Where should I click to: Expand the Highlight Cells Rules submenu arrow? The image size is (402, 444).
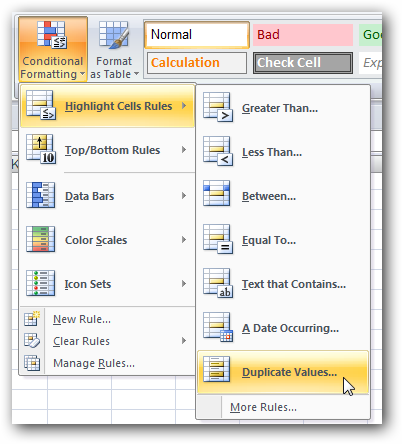(184, 106)
